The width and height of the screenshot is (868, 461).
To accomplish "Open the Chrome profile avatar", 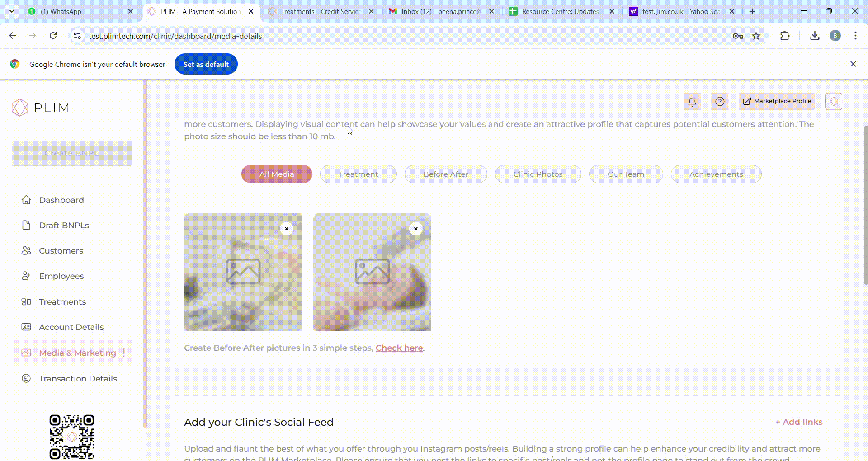I will click(835, 36).
